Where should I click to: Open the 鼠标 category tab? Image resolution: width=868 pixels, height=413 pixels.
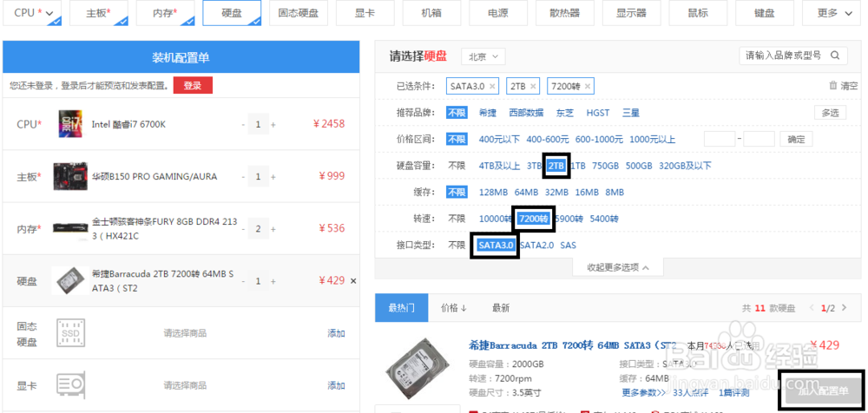point(698,13)
